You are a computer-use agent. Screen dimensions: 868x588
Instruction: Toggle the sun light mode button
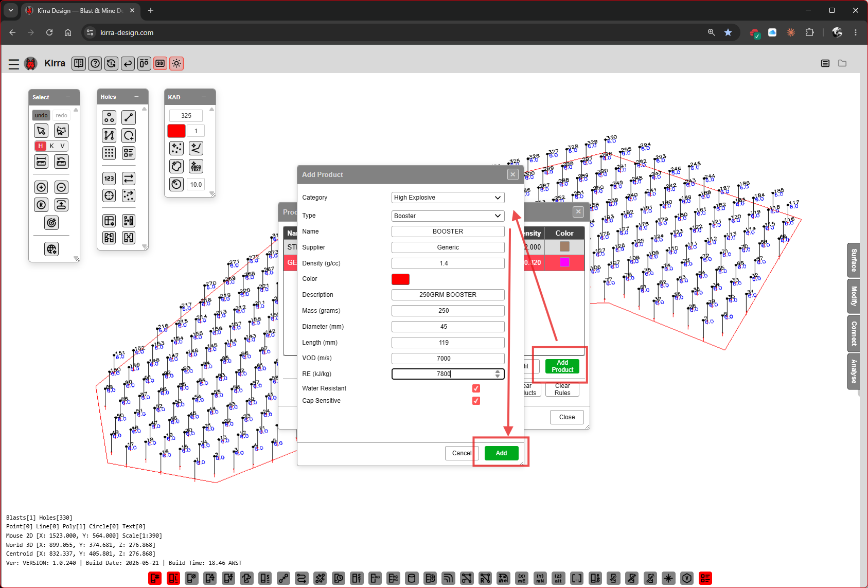tap(176, 63)
